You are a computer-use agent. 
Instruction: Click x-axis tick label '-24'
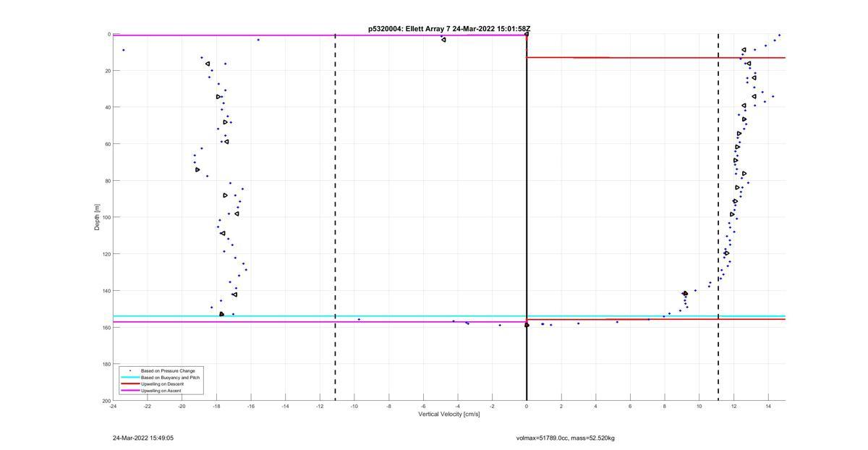113,407
